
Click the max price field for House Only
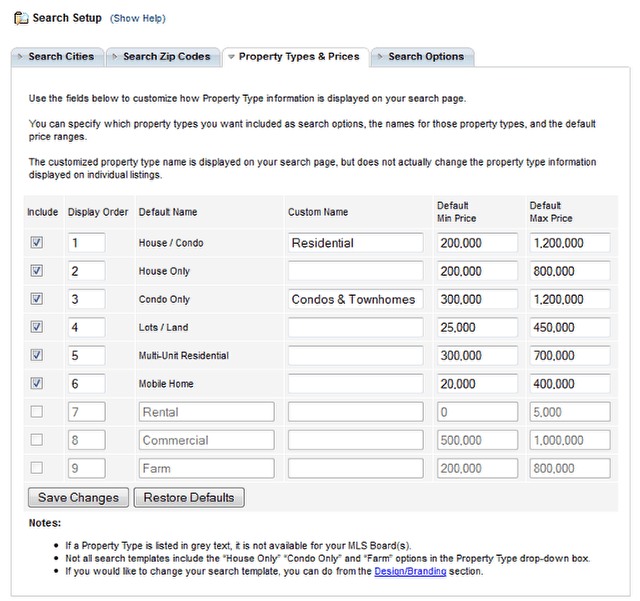570,271
